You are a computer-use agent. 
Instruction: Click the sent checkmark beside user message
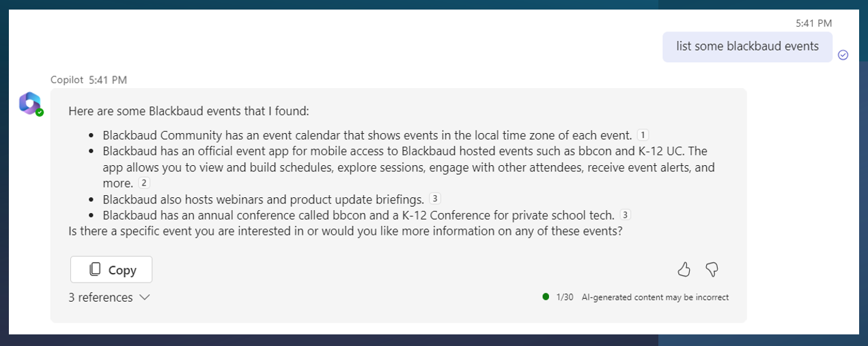(x=843, y=55)
